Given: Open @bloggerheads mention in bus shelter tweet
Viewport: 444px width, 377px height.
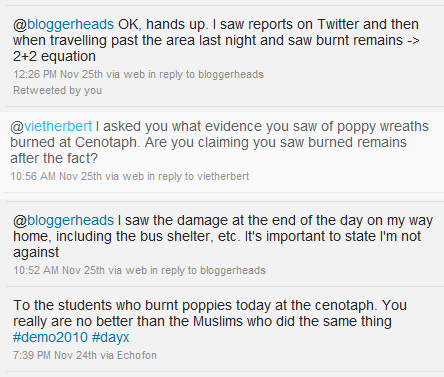Looking at the screenshot, I should pyautogui.click(x=63, y=221).
